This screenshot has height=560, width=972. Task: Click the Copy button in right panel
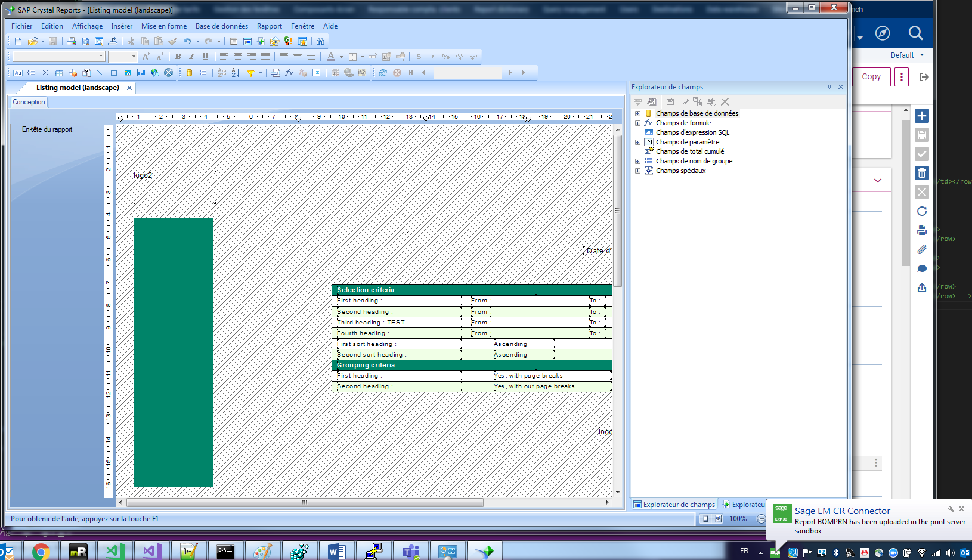tap(871, 77)
